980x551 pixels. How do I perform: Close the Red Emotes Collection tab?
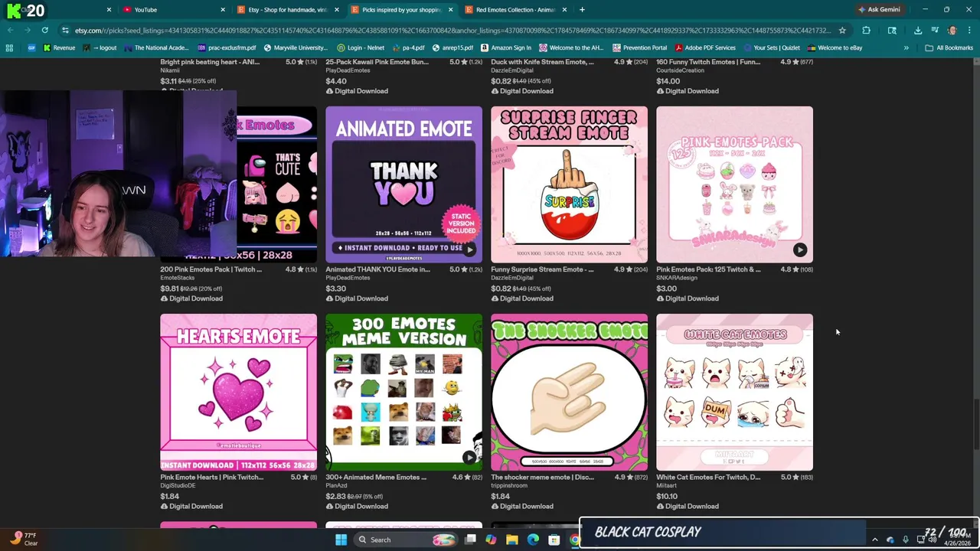click(564, 10)
